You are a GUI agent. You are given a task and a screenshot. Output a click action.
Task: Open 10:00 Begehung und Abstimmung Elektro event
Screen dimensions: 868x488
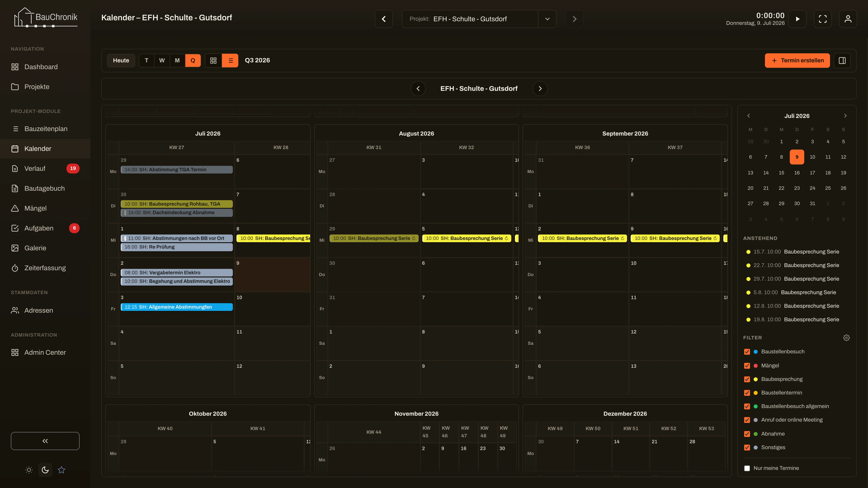(x=177, y=281)
